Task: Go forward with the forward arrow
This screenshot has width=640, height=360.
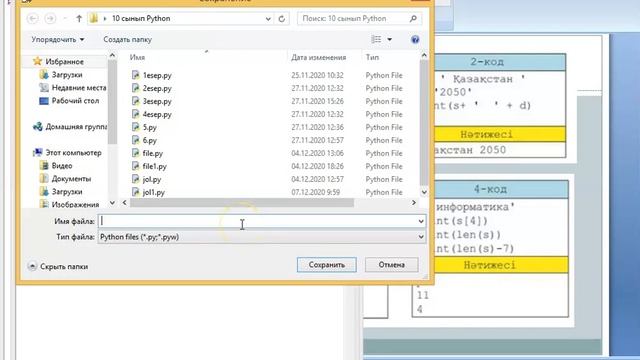Action: [x=50, y=18]
